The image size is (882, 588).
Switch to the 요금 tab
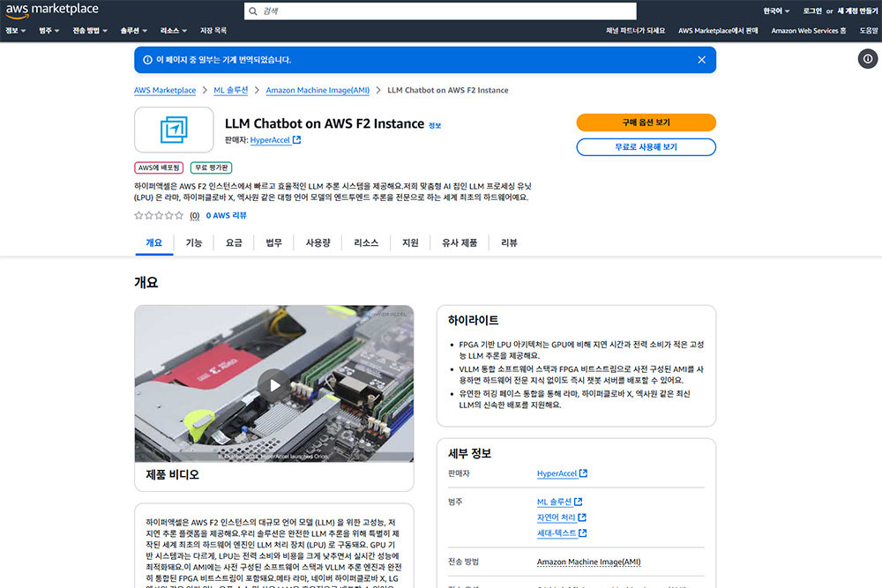(234, 242)
